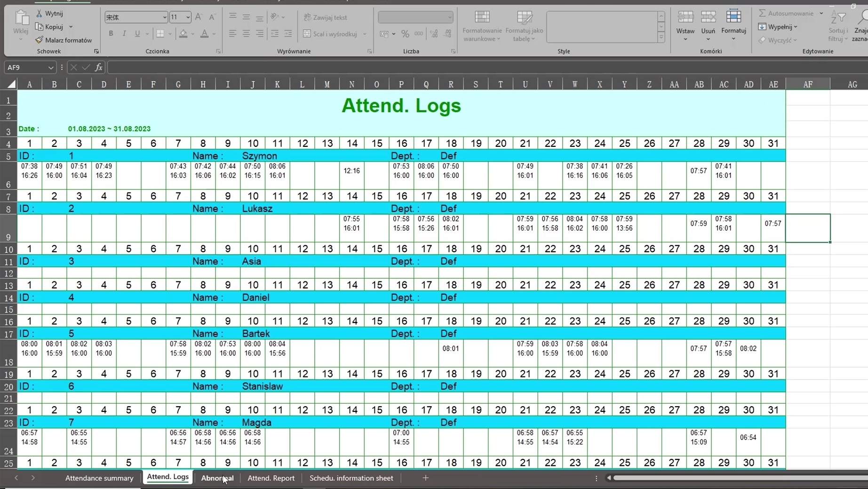This screenshot has width=868, height=489.
Task: Align text left
Action: (x=232, y=33)
